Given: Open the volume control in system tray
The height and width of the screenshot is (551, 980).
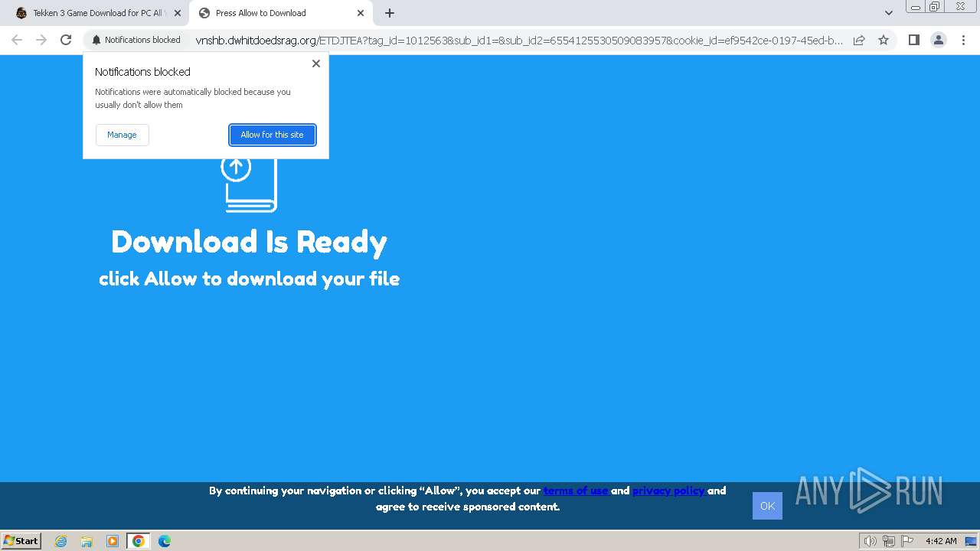Looking at the screenshot, I should [x=870, y=541].
